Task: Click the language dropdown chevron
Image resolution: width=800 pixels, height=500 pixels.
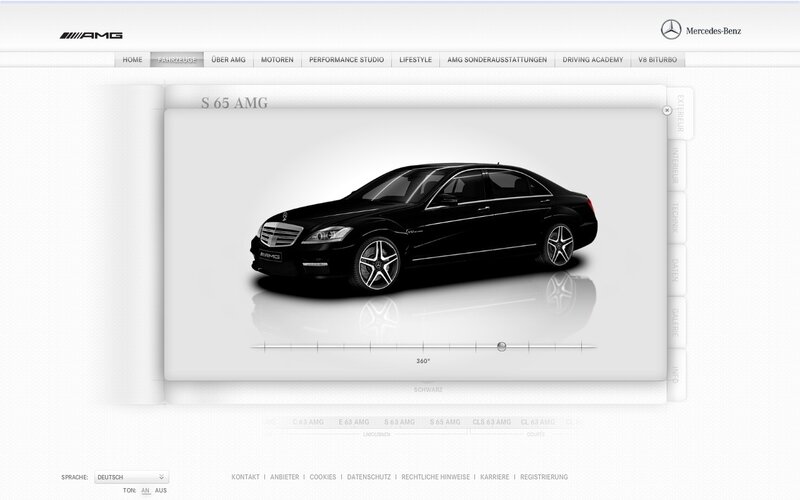Action: [x=161, y=477]
